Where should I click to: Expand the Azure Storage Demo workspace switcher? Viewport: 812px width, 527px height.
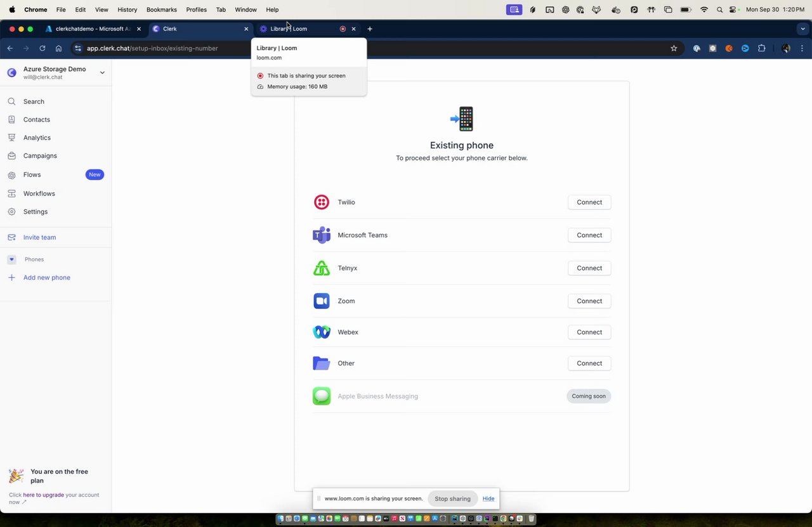[102, 73]
